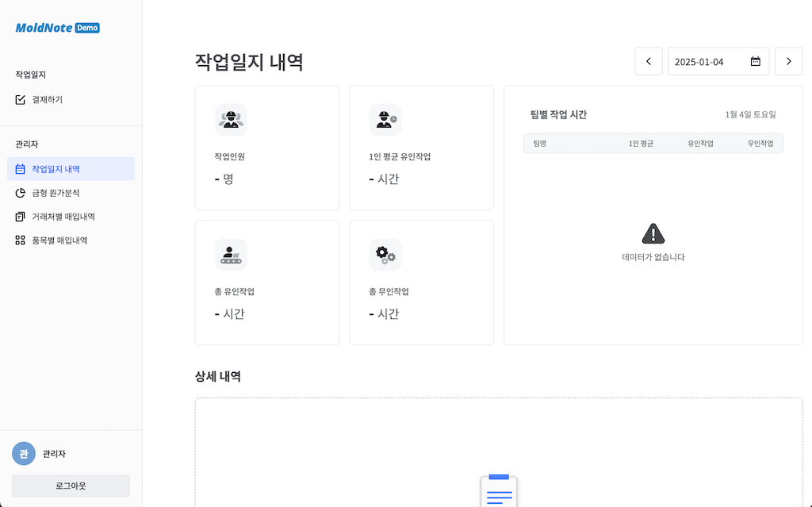Click the worker clock icon above 1인 평균 유인작업
This screenshot has height=507, width=812.
point(385,120)
